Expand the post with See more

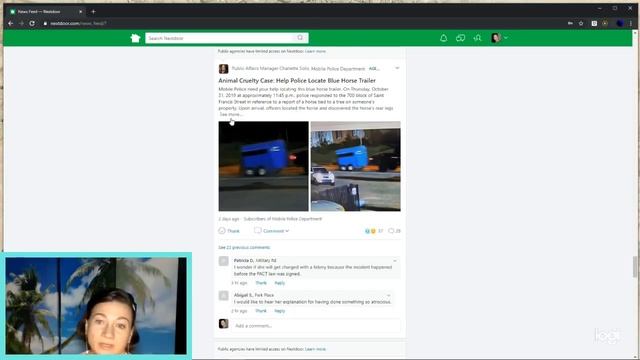click(x=231, y=114)
